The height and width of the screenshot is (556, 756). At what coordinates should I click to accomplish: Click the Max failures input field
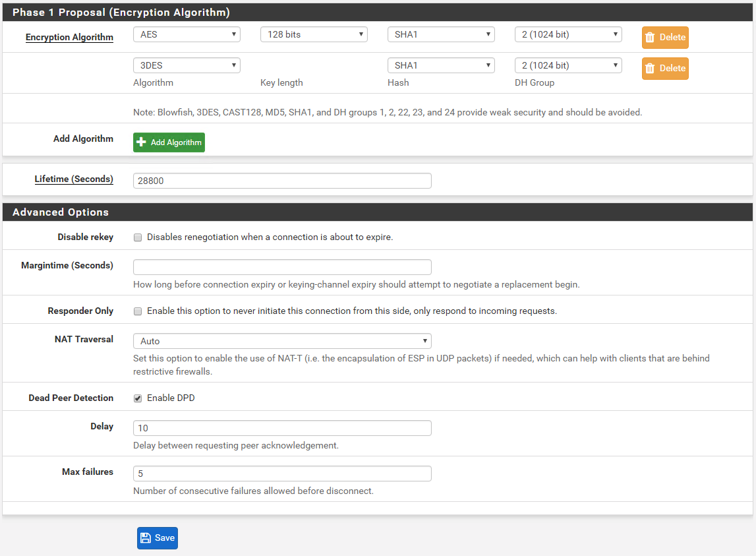pos(282,474)
